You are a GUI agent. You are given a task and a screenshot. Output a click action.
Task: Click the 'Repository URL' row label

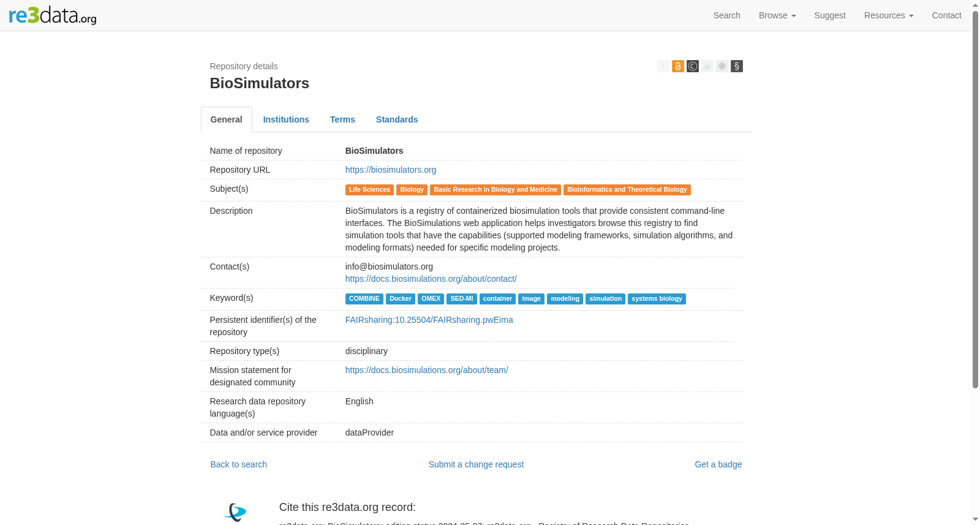(240, 170)
